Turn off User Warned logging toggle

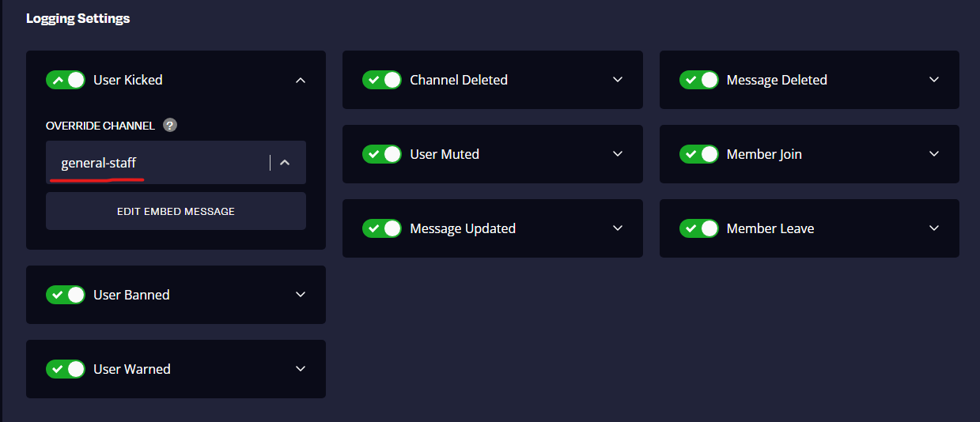pyautogui.click(x=66, y=369)
